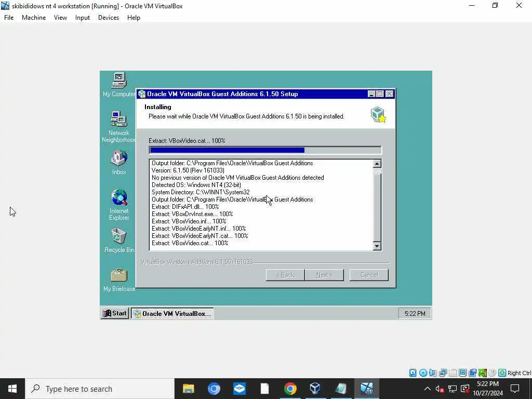Image resolution: width=532 pixels, height=399 pixels.
Task: Open the View menu
Action: [60, 18]
